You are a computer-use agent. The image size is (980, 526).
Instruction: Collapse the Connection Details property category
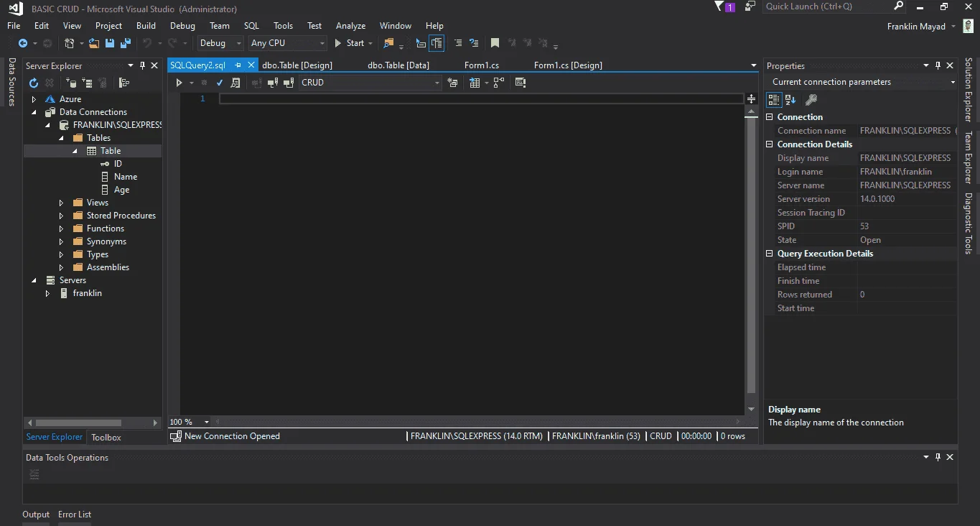pos(770,144)
